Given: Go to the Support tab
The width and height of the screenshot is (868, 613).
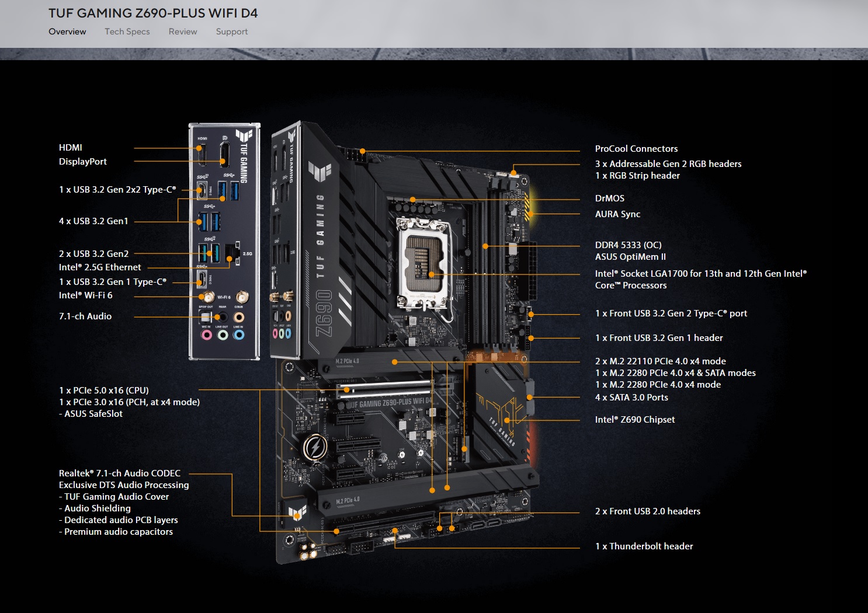Looking at the screenshot, I should pyautogui.click(x=232, y=32).
